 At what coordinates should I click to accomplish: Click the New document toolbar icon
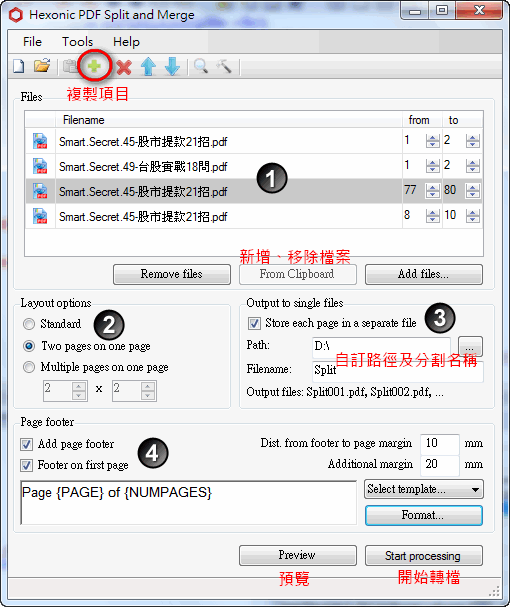pyautogui.click(x=19, y=66)
